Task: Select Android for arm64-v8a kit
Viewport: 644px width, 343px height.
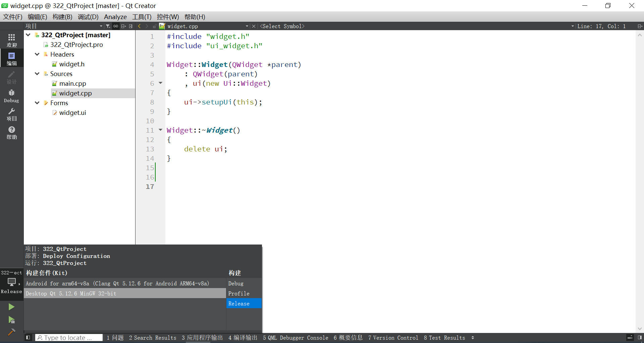Action: pyautogui.click(x=125, y=283)
